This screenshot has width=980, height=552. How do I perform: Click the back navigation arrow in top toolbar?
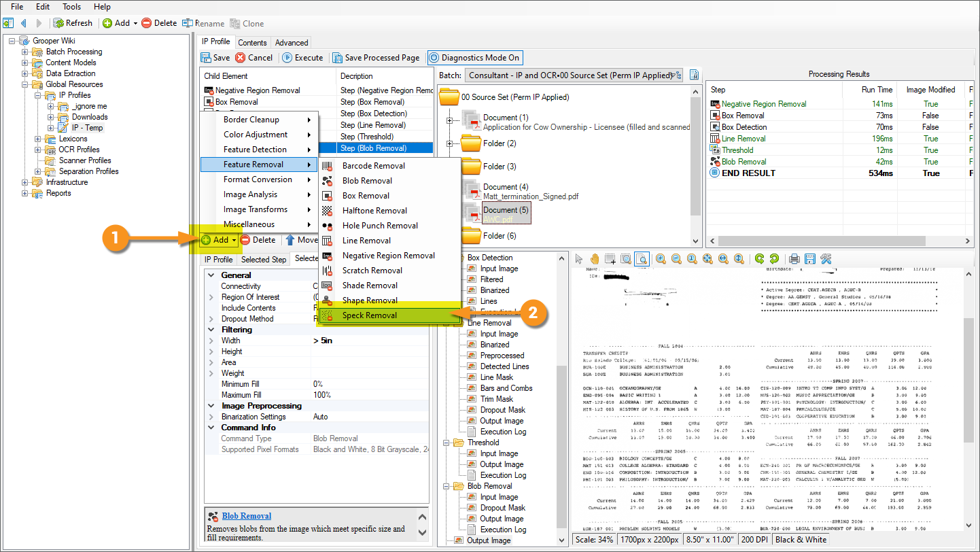(23, 23)
